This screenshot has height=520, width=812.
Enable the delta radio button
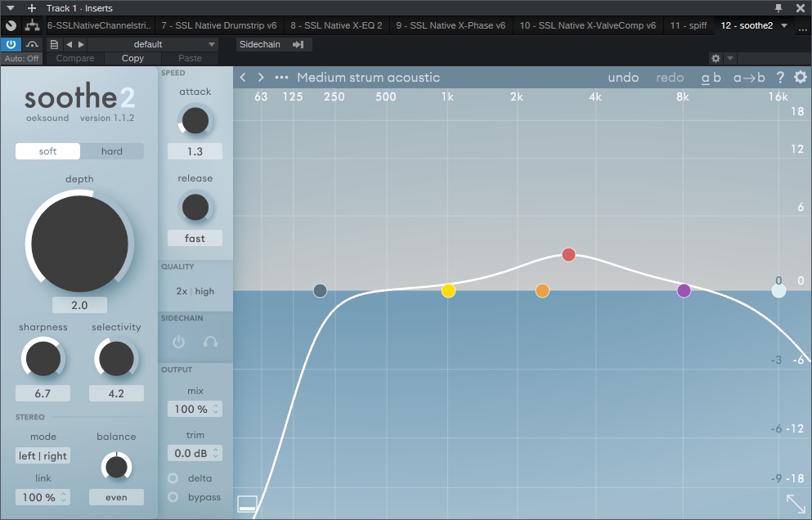click(173, 478)
